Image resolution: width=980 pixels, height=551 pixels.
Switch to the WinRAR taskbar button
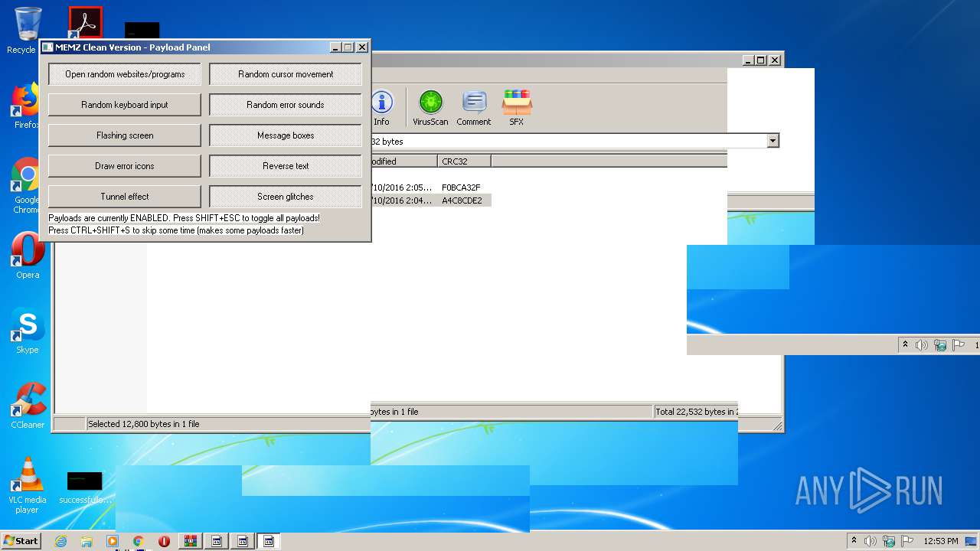(x=190, y=541)
